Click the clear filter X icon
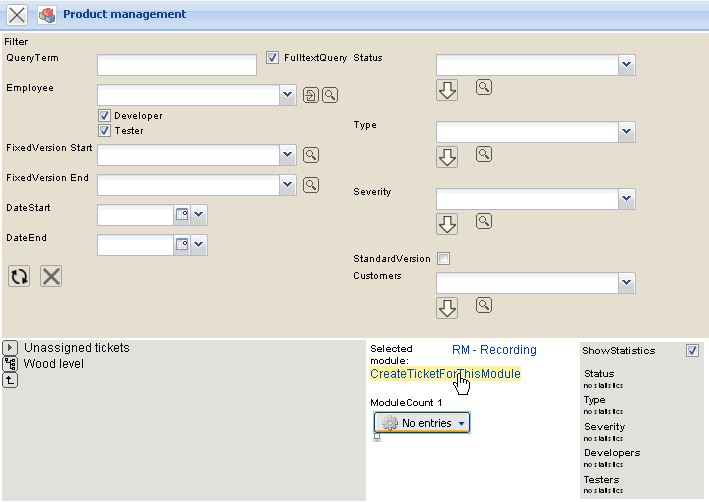The width and height of the screenshot is (709, 502). 51,276
